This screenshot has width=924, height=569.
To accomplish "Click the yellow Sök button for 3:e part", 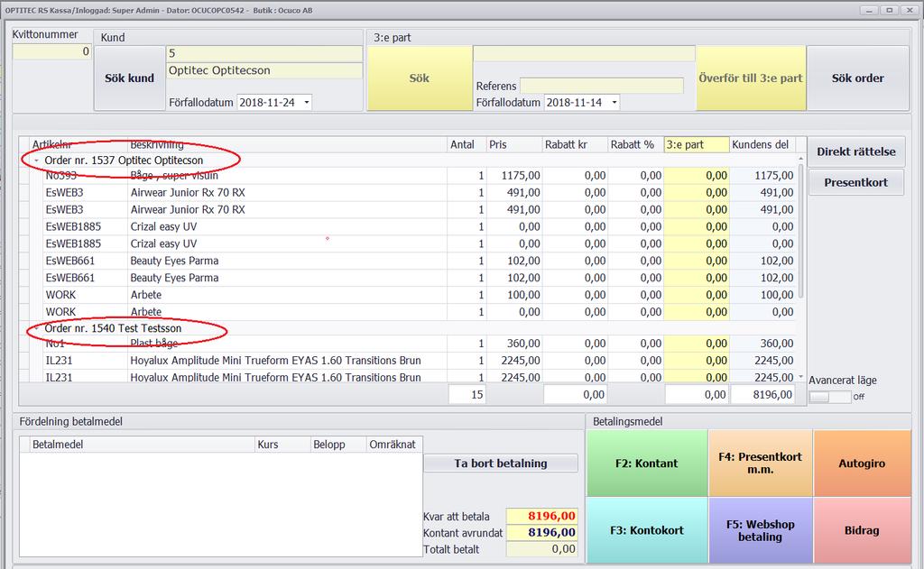I will pos(420,78).
